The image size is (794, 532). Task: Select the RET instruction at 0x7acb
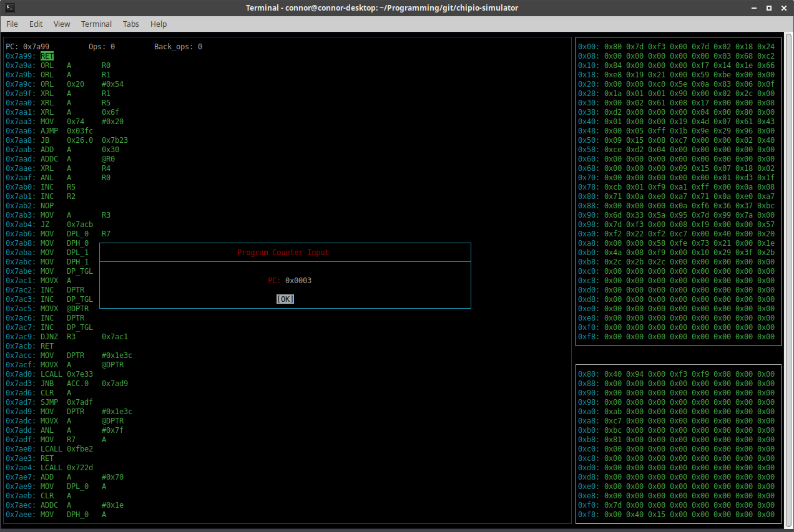coord(30,346)
